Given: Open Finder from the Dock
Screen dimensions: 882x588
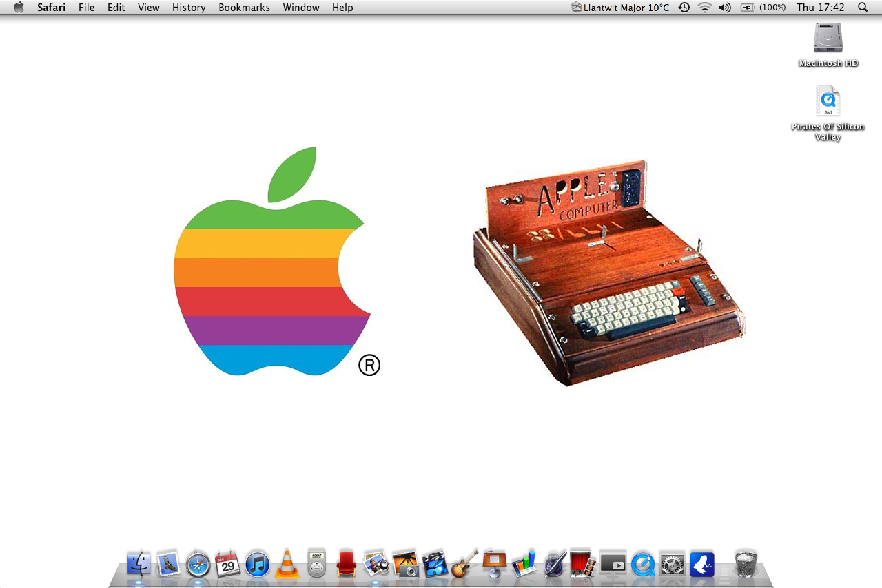Looking at the screenshot, I should coord(139,565).
